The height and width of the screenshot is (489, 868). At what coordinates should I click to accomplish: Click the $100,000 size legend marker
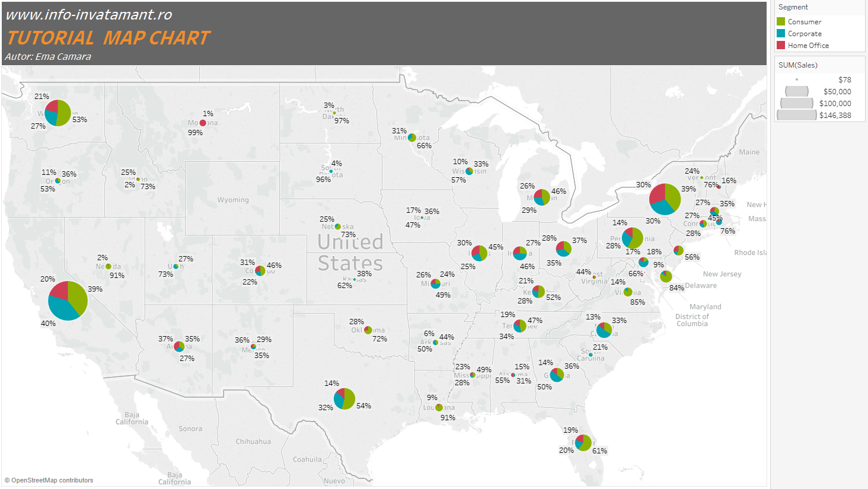coord(797,103)
